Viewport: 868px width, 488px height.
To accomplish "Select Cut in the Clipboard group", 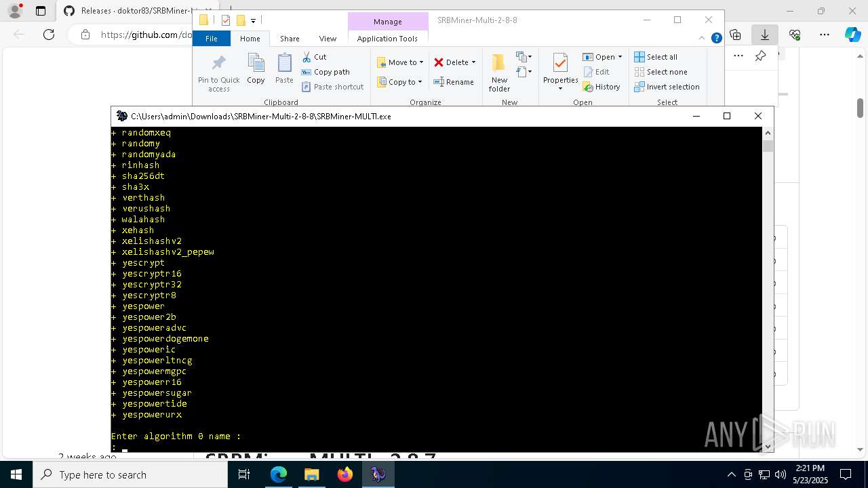I will point(314,57).
